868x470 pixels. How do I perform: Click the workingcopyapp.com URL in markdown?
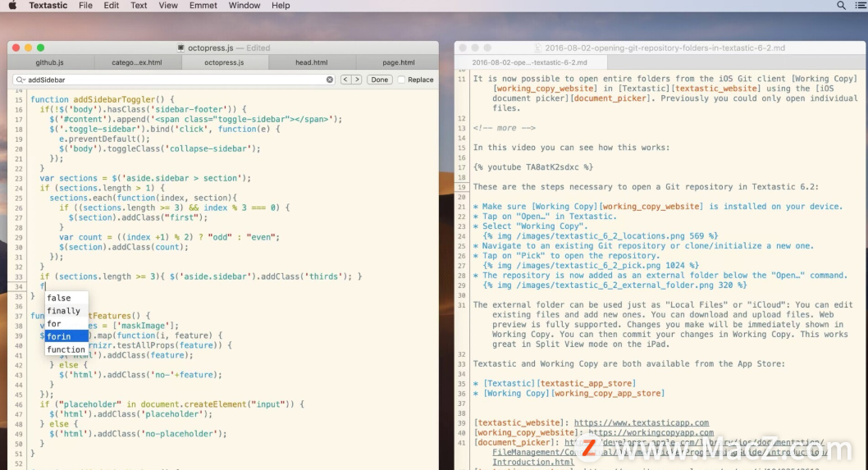[x=651, y=432]
